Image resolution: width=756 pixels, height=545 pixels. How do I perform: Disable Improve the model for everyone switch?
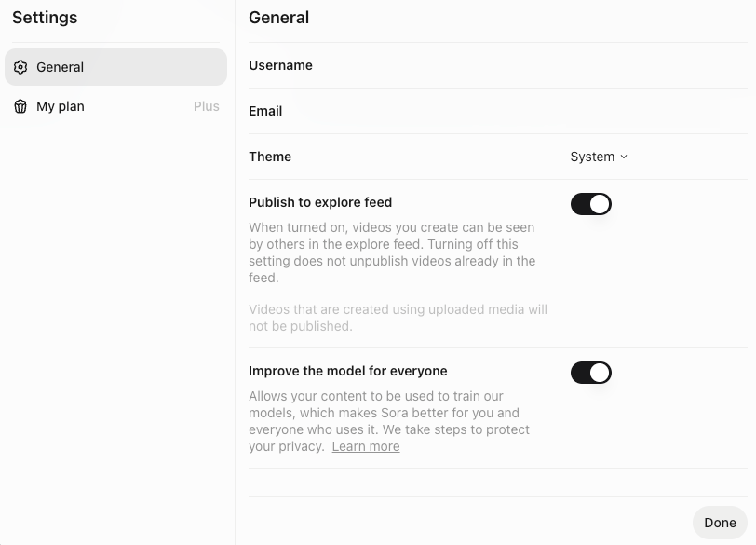(x=590, y=373)
